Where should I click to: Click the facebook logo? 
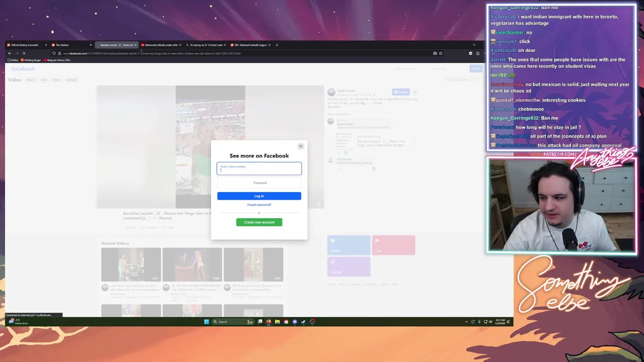point(23,69)
